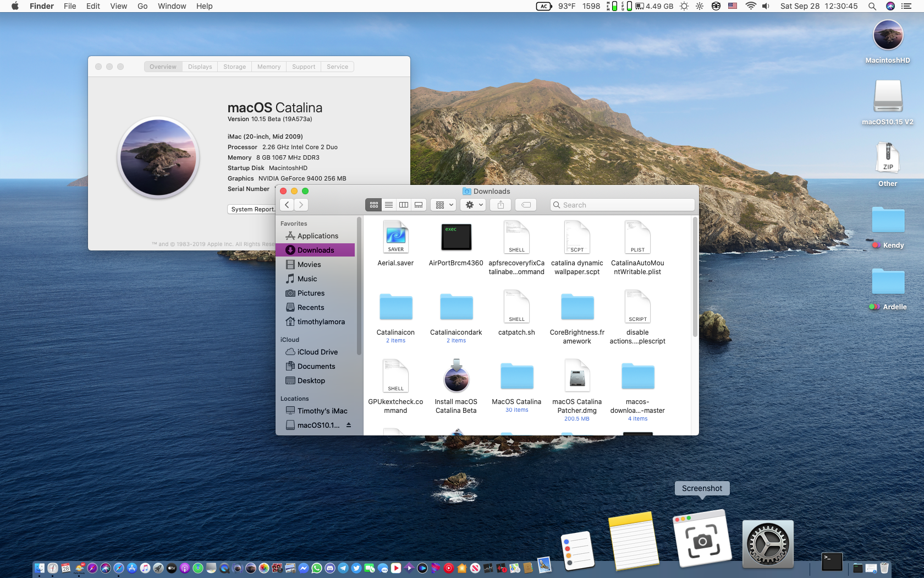Switch to Support tab in About This Mac
Viewport: 924px width, 578px height.
click(304, 67)
